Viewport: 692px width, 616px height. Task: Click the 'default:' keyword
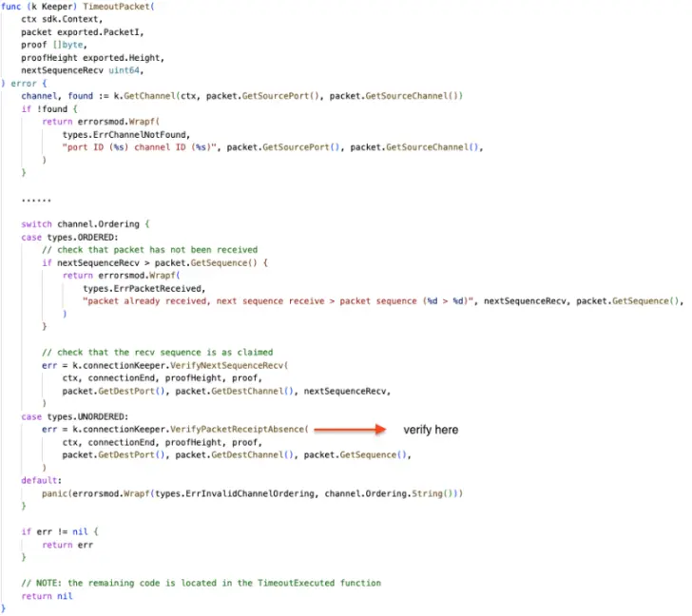pos(42,480)
